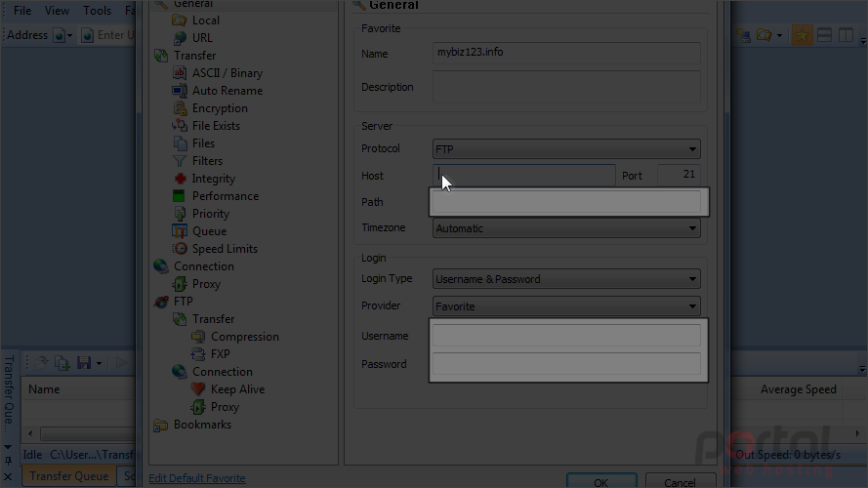Click the Port field showing 21

pyautogui.click(x=680, y=175)
